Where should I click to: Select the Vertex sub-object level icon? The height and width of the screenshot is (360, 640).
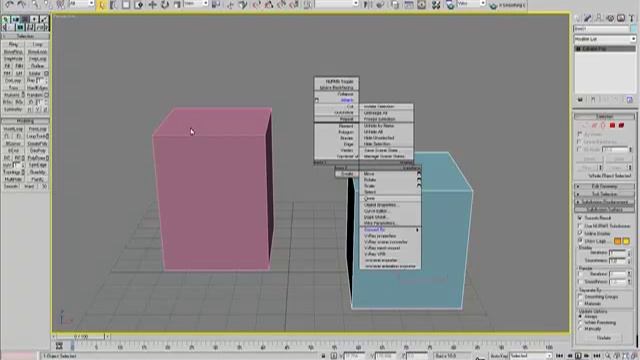tap(585, 125)
